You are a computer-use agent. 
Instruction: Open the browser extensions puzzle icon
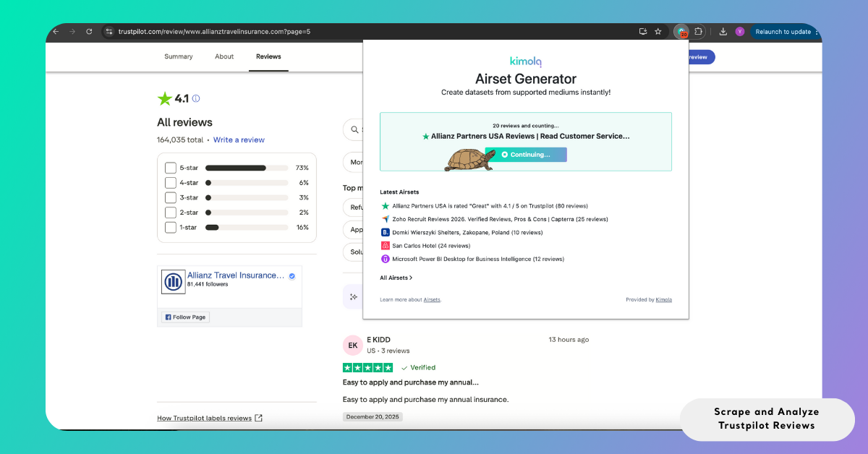pos(699,32)
